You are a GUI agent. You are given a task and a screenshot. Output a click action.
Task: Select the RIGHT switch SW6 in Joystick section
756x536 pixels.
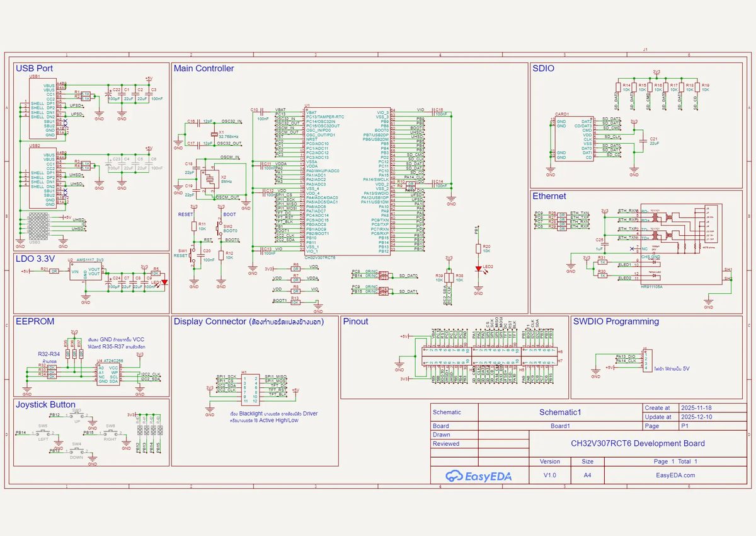click(111, 433)
